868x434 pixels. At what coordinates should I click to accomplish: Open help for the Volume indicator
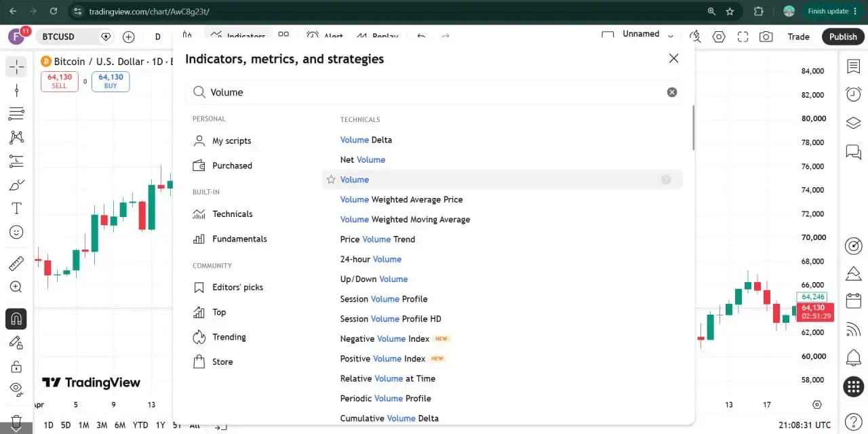tap(666, 180)
